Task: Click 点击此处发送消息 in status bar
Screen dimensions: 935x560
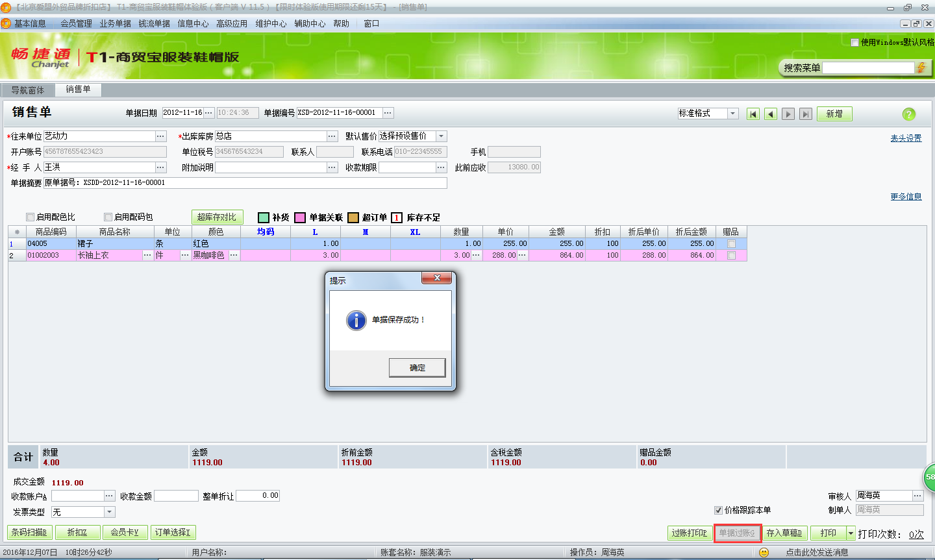Action: tap(817, 553)
